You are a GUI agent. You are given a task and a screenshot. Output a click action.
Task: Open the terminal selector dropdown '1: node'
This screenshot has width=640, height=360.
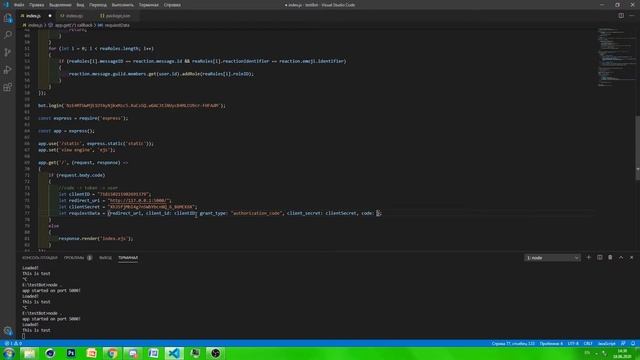(552, 258)
